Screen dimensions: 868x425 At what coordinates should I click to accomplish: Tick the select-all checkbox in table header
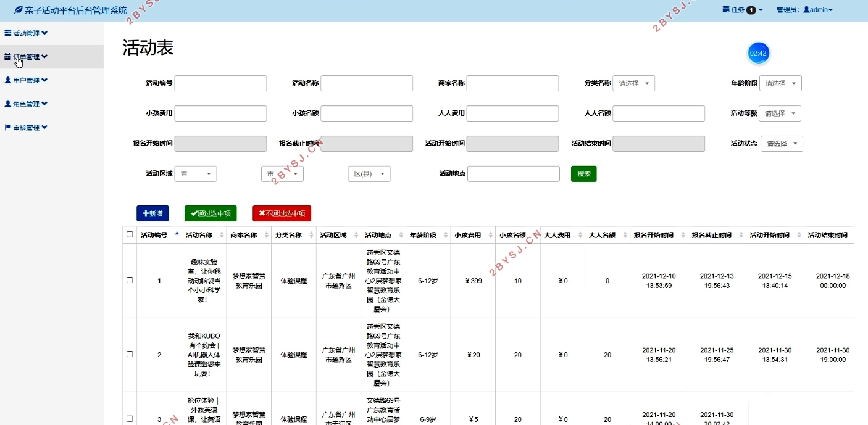tap(130, 234)
